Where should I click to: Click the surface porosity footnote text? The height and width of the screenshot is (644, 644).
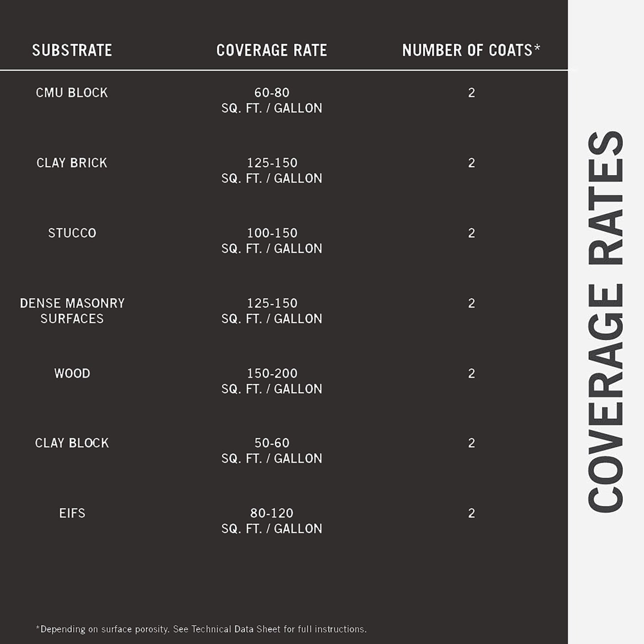tap(201, 629)
